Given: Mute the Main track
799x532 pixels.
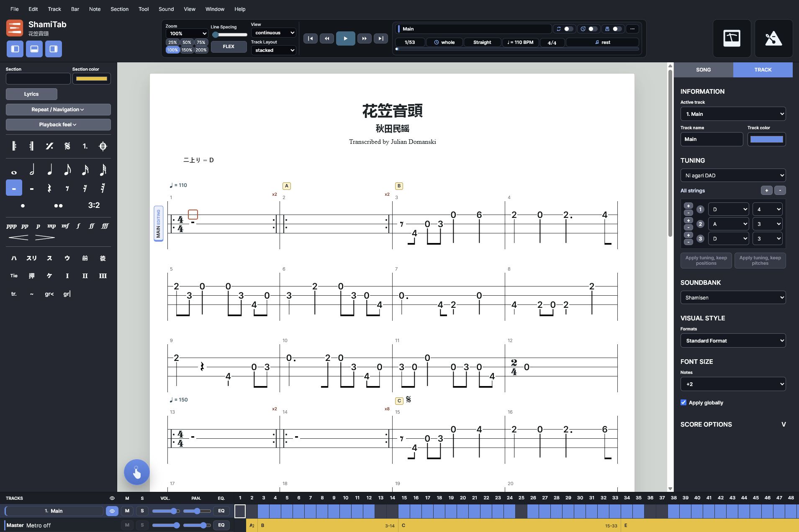Looking at the screenshot, I should 127,511.
